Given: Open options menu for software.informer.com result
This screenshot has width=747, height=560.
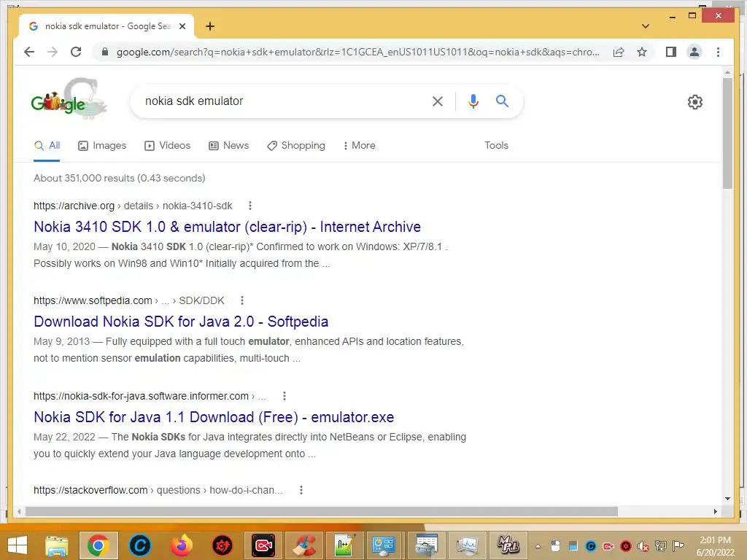Looking at the screenshot, I should coord(284,396).
